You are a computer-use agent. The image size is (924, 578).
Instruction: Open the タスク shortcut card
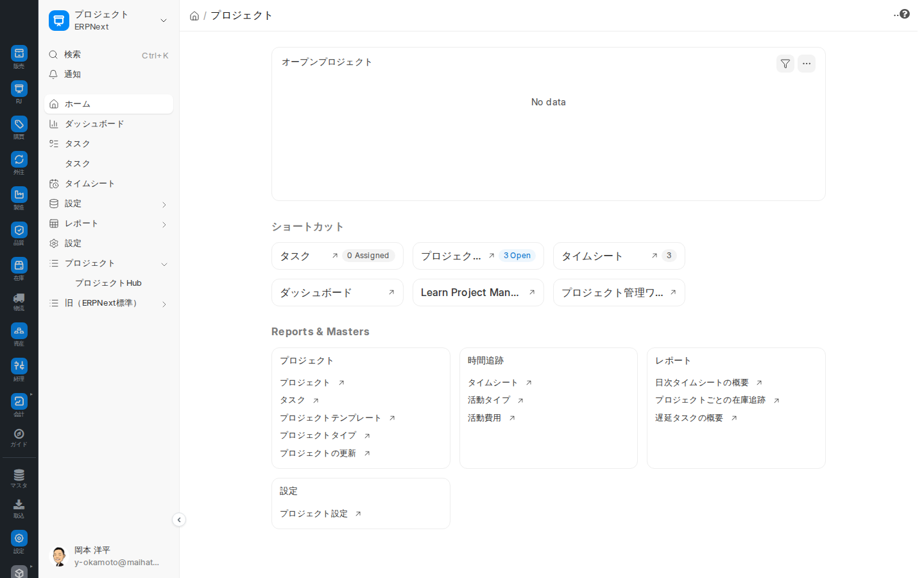click(x=338, y=256)
